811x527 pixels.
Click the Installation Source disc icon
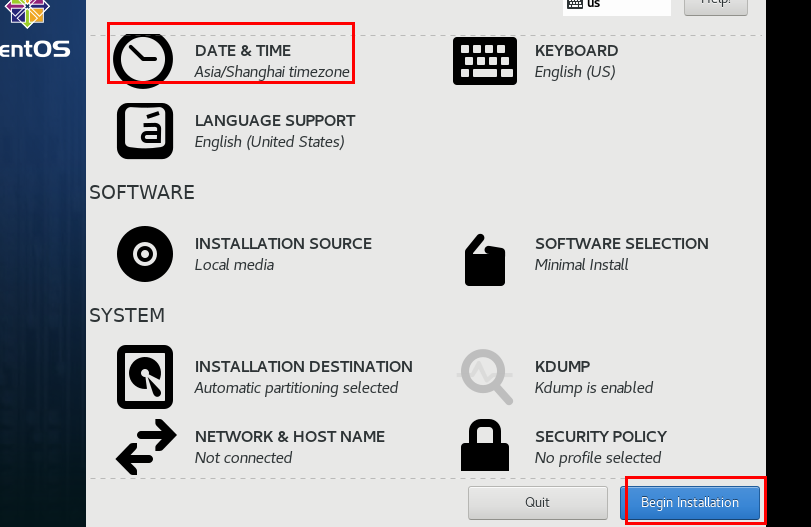coord(145,254)
